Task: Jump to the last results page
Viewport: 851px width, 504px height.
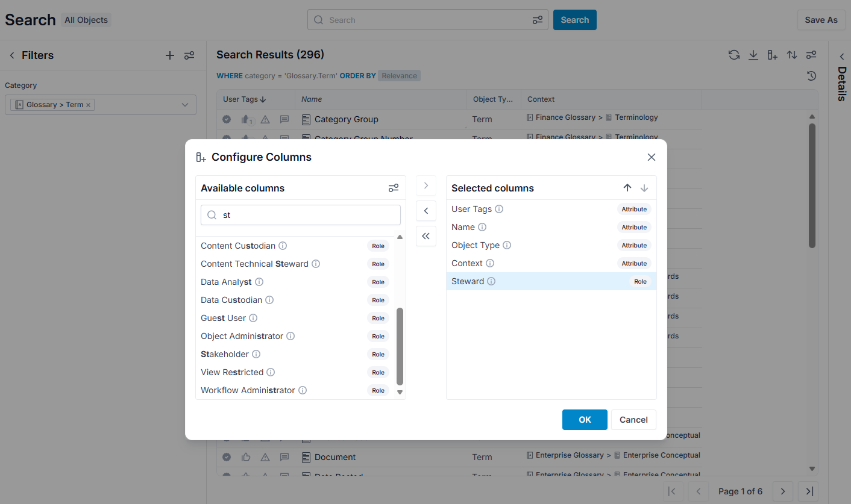Action: pos(808,491)
